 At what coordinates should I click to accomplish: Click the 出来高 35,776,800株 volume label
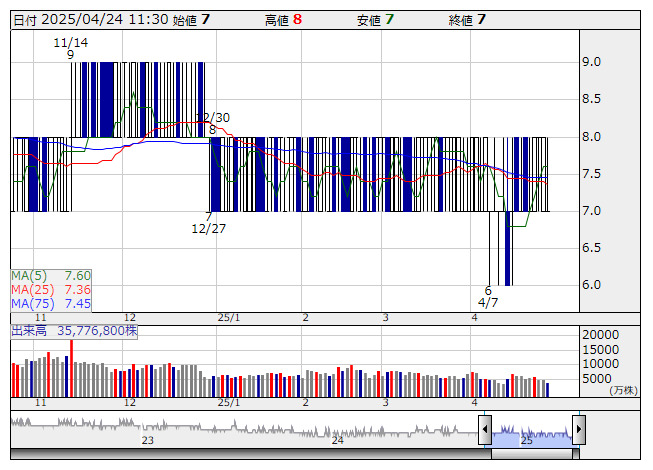coord(74,331)
